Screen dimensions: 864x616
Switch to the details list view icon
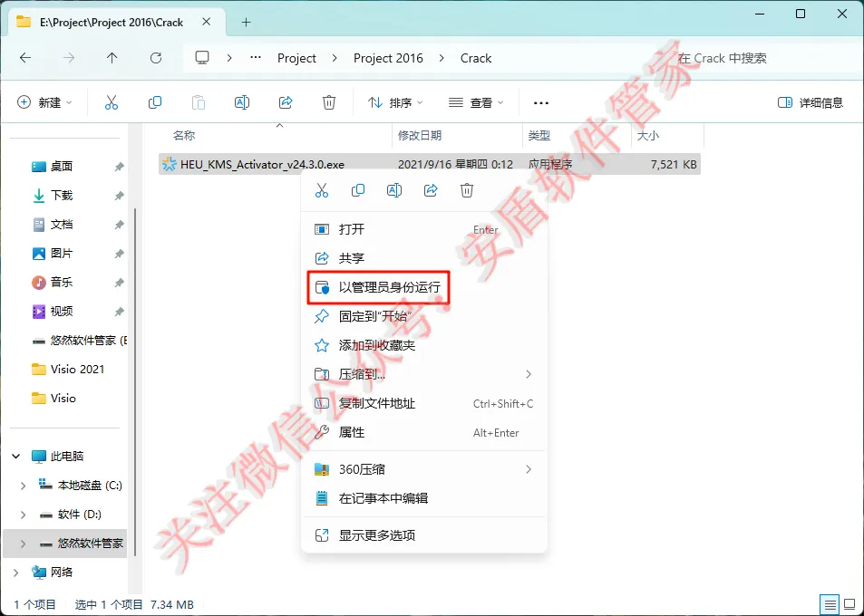click(x=830, y=605)
